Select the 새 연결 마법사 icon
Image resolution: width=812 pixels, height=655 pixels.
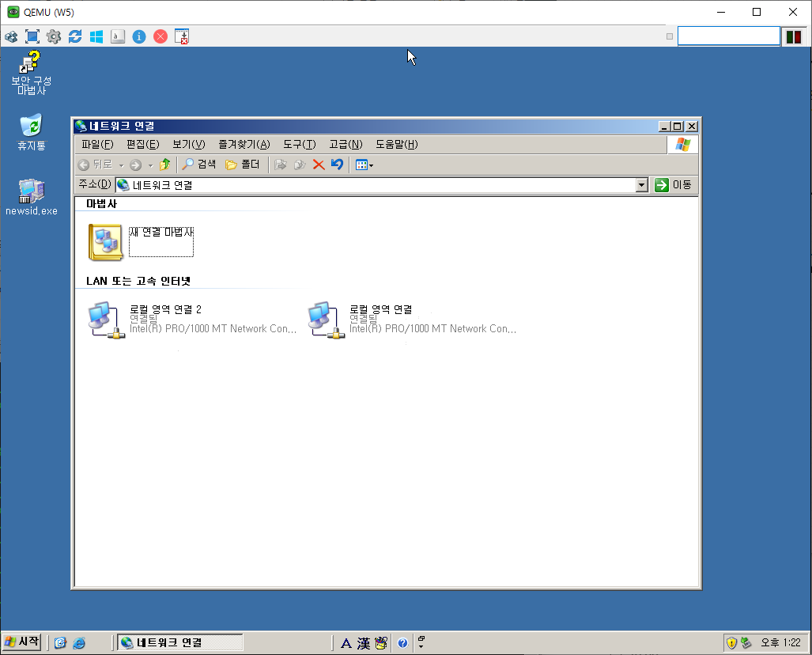(105, 242)
